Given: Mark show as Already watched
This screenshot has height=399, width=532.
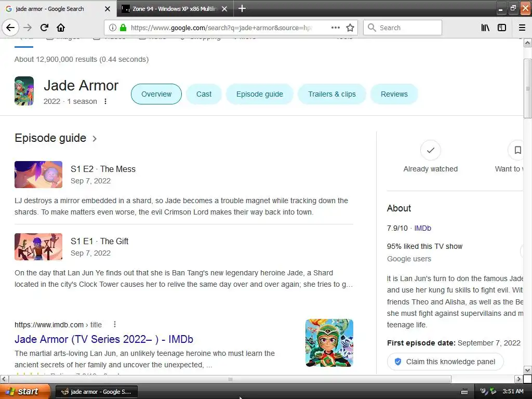Looking at the screenshot, I should (430, 150).
